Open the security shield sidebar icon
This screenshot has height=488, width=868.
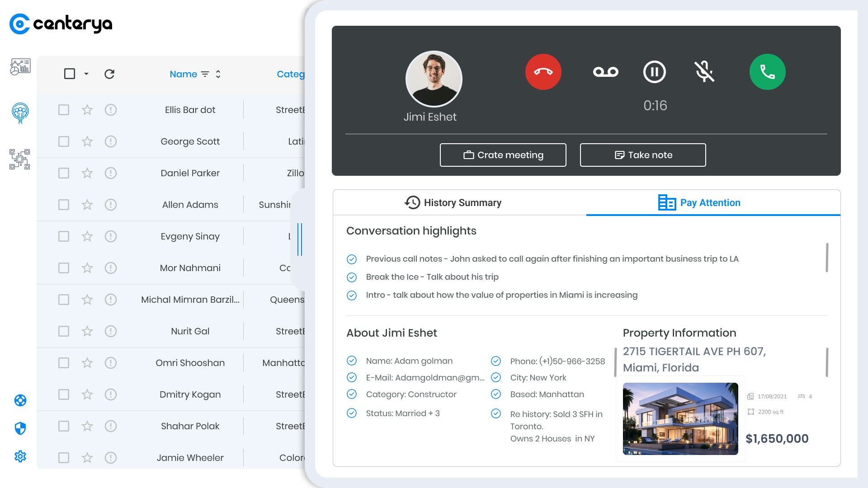pos(20,428)
